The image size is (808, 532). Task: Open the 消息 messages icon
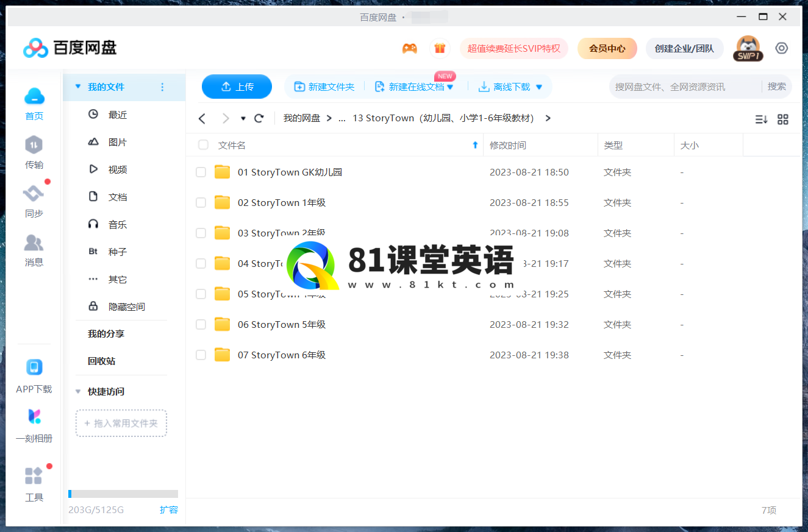(x=34, y=243)
